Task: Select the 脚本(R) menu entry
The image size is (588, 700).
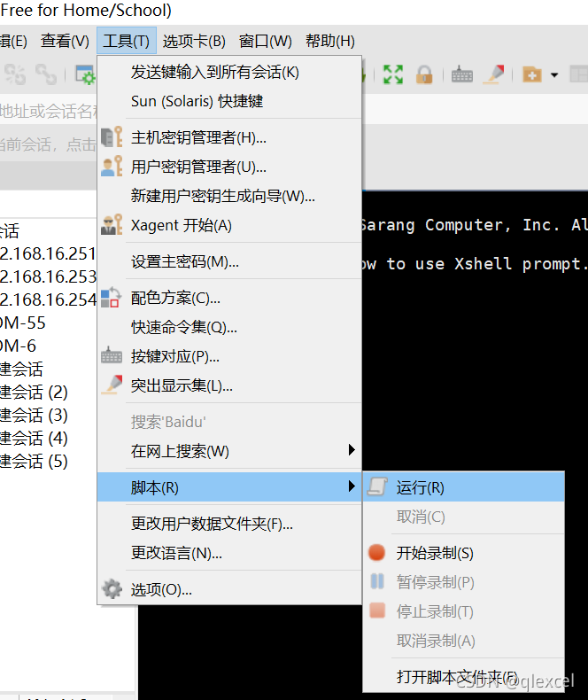Action: point(229,487)
